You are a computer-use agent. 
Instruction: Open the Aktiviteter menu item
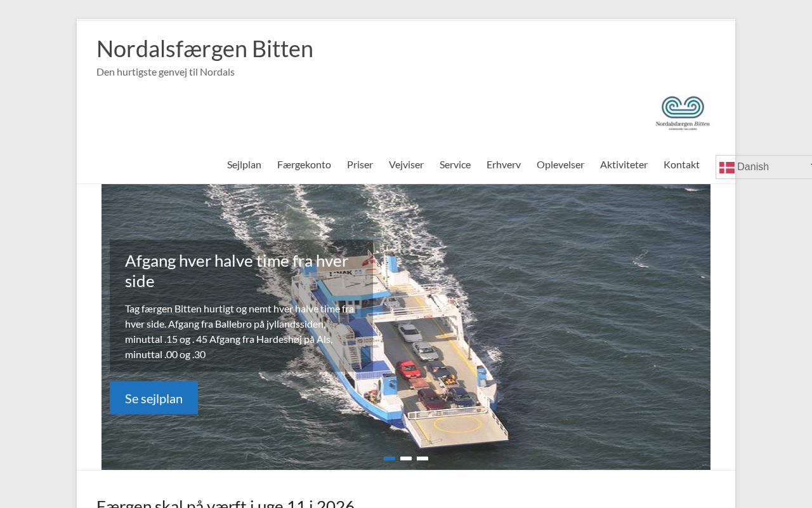[624, 164]
